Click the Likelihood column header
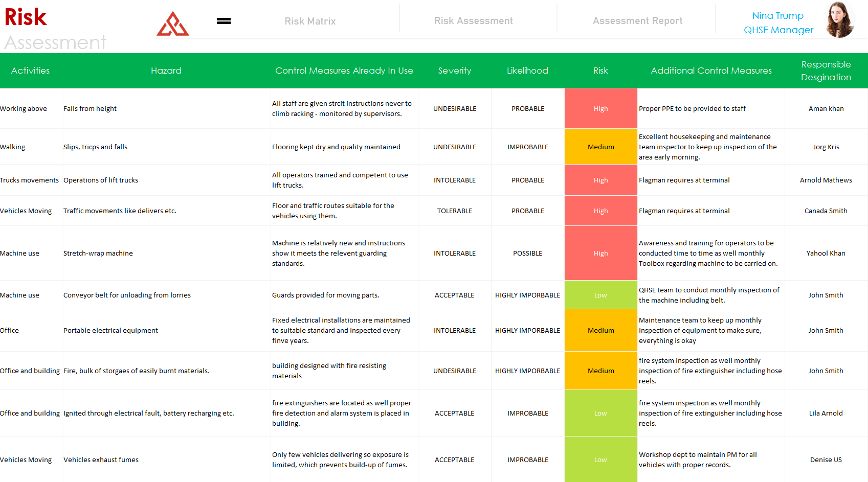This screenshot has width=868, height=482. coord(527,71)
